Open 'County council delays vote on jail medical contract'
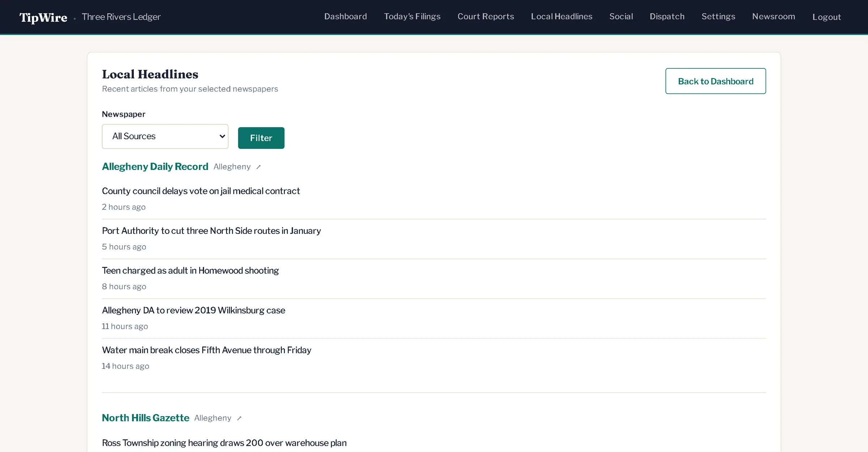Screen dimensions: 868x452 201,191
